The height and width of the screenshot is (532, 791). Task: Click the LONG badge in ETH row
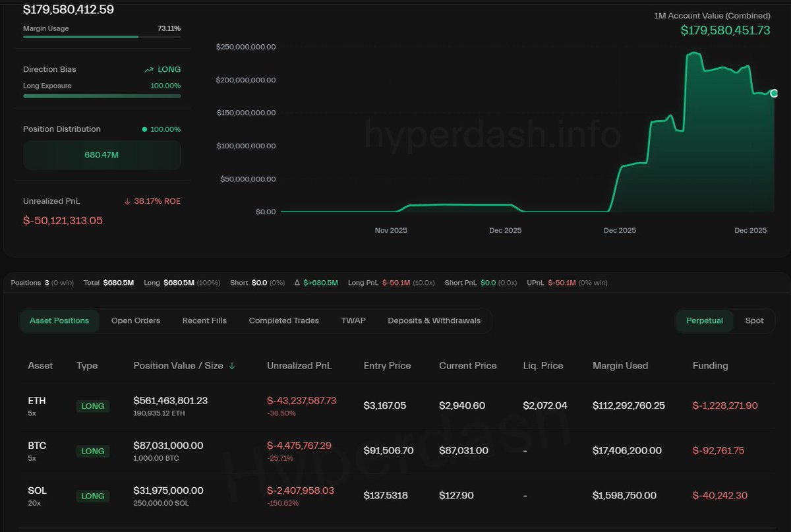pyautogui.click(x=93, y=406)
